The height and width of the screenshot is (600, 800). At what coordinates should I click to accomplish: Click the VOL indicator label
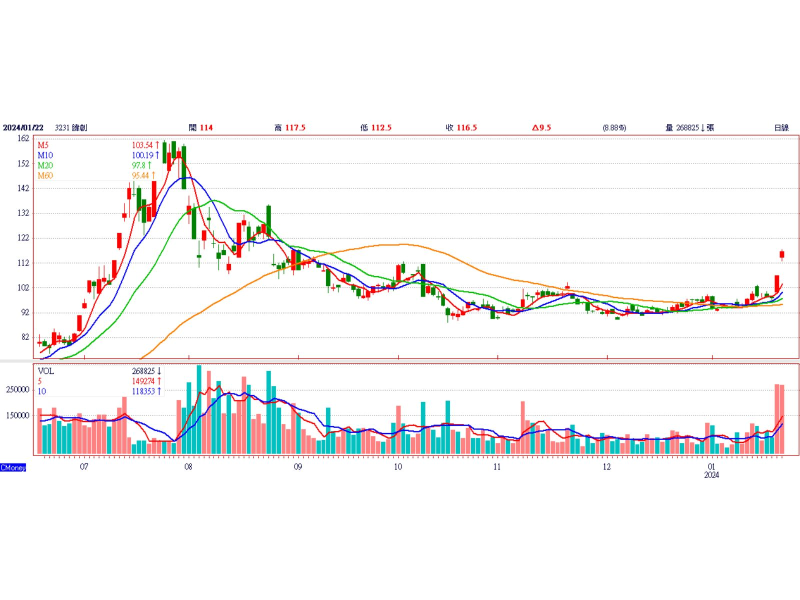point(46,370)
